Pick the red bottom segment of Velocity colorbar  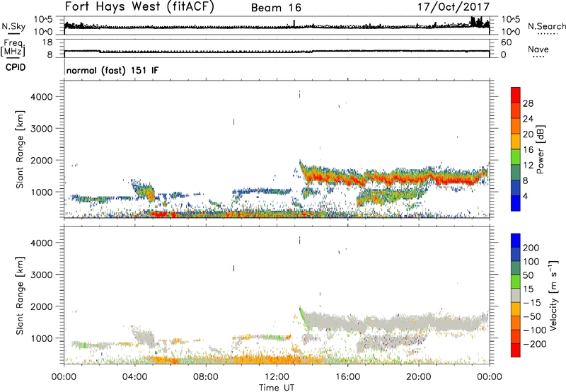pyautogui.click(x=516, y=350)
